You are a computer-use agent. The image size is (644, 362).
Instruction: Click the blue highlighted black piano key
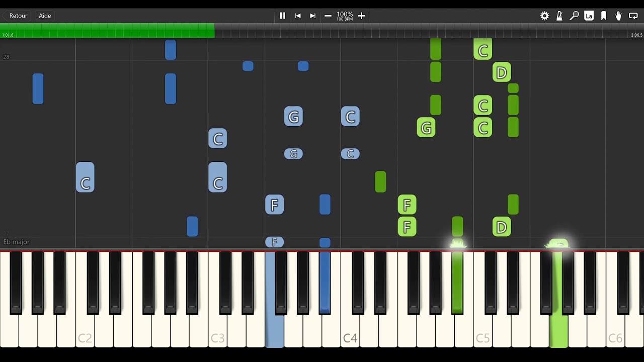(325, 283)
